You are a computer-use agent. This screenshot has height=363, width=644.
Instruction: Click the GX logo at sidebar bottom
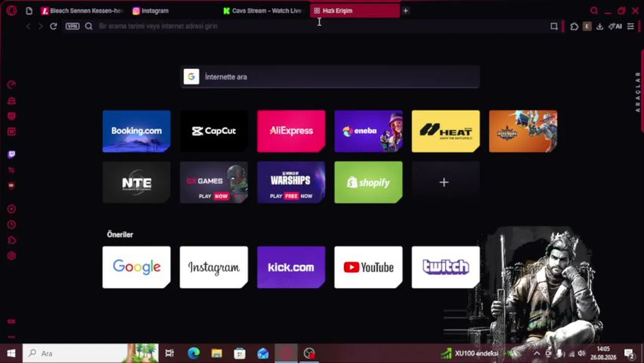(x=11, y=321)
